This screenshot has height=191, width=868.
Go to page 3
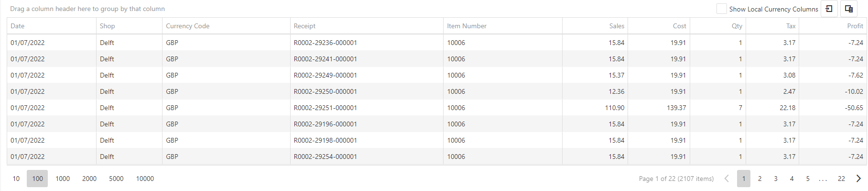[x=776, y=179]
